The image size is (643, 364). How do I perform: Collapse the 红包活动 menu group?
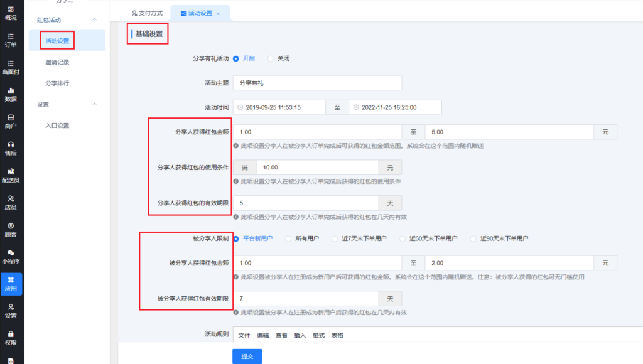click(x=94, y=20)
